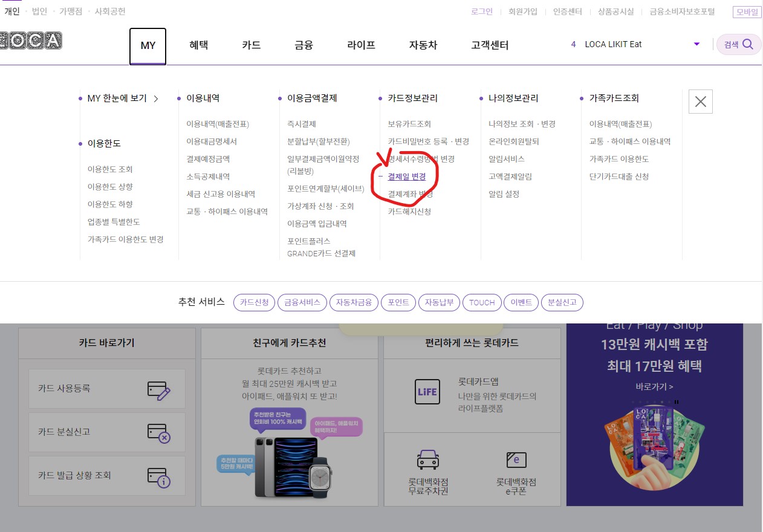Expand the LOCA LIKIT Eat ranking dropdown arrow

point(696,44)
